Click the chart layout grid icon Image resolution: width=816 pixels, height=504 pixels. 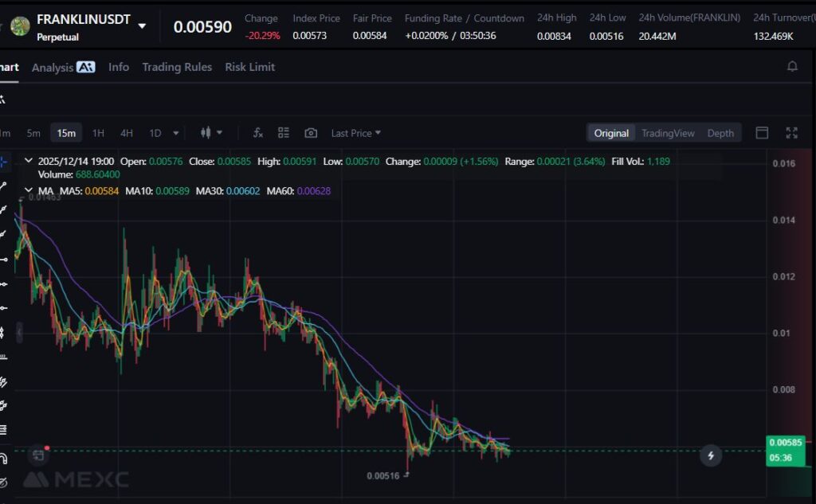(284, 133)
